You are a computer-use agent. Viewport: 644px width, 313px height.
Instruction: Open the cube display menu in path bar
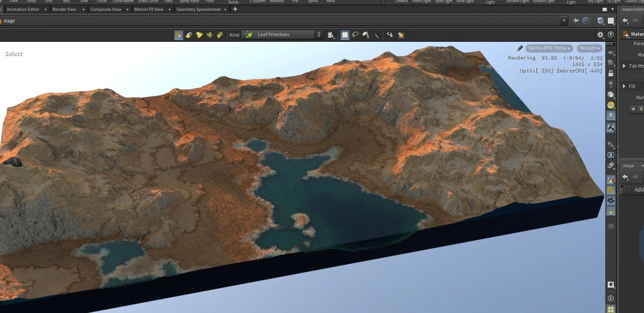click(600, 21)
